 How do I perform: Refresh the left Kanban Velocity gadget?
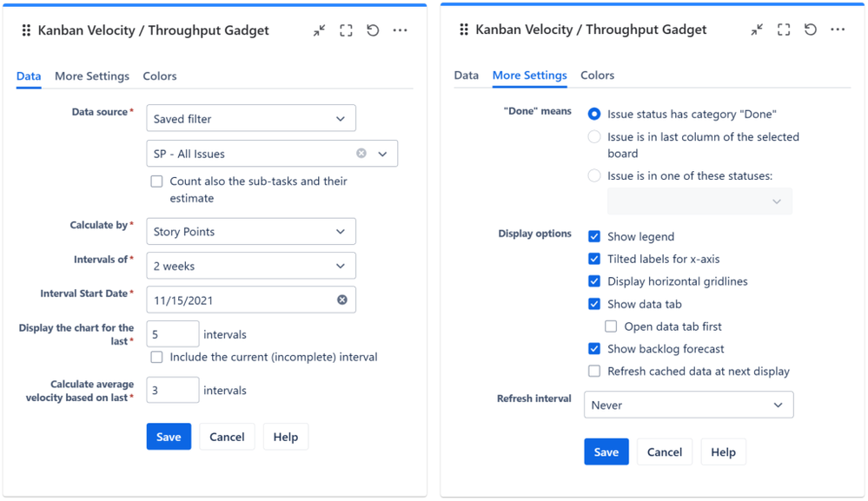coord(373,30)
